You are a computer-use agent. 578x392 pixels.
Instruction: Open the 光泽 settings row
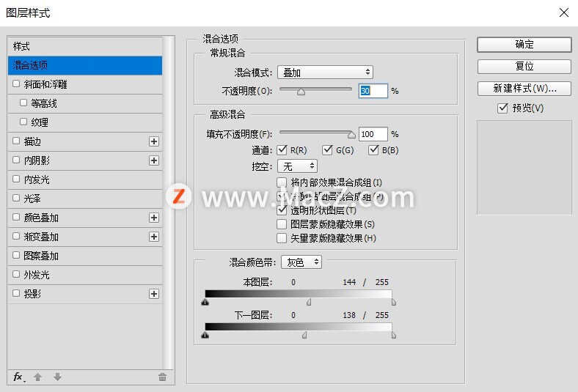pyautogui.click(x=85, y=199)
